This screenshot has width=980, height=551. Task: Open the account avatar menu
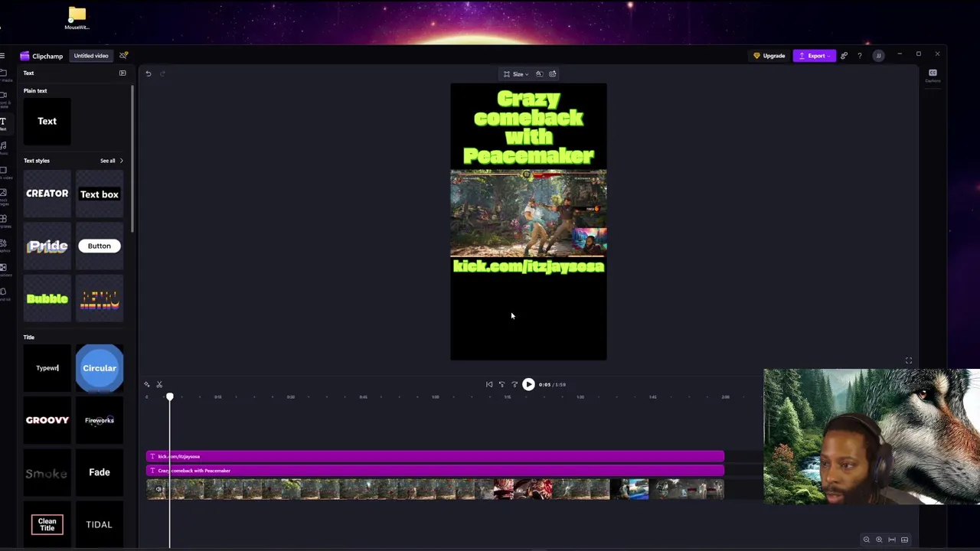[x=879, y=56]
